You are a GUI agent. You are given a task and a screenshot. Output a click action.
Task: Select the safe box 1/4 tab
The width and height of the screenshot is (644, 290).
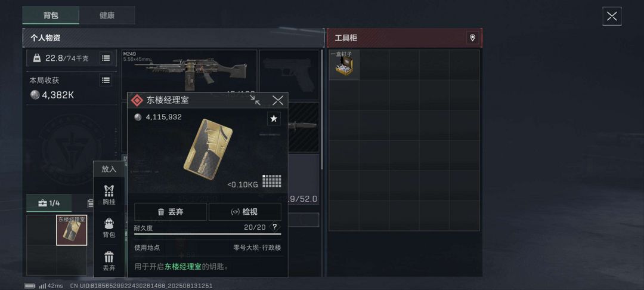coord(49,203)
